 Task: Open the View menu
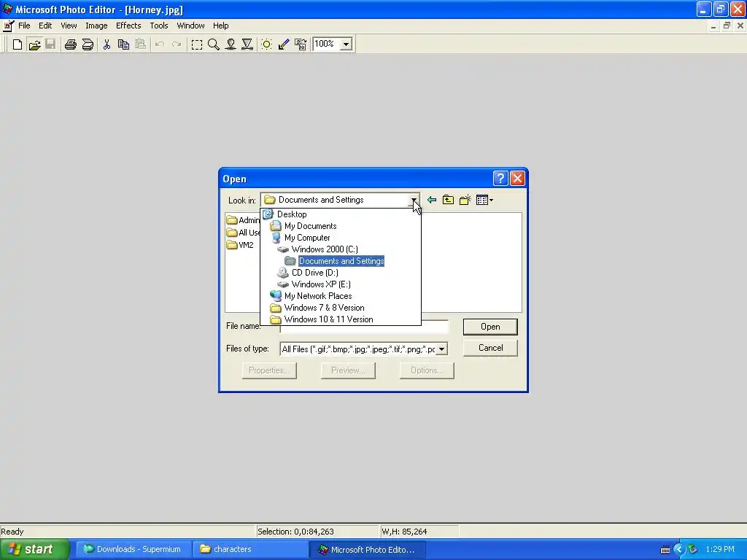[69, 26]
